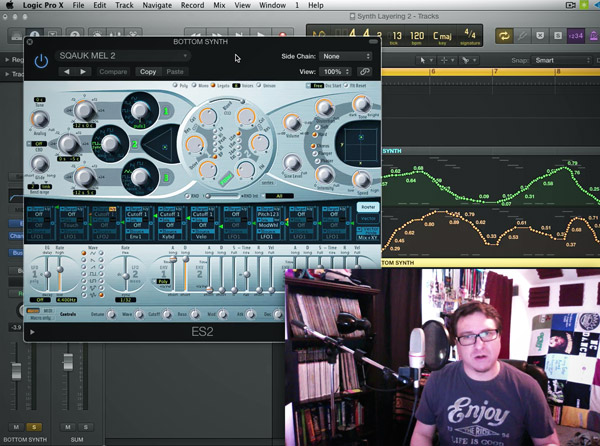
Task: Expand the ES2 extended parameters triangle
Action: [32, 332]
